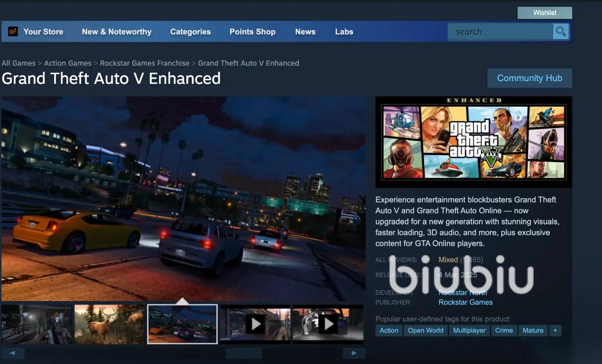Screen dimensions: 602x364
Task: Open the Community Hub
Action: click(530, 78)
